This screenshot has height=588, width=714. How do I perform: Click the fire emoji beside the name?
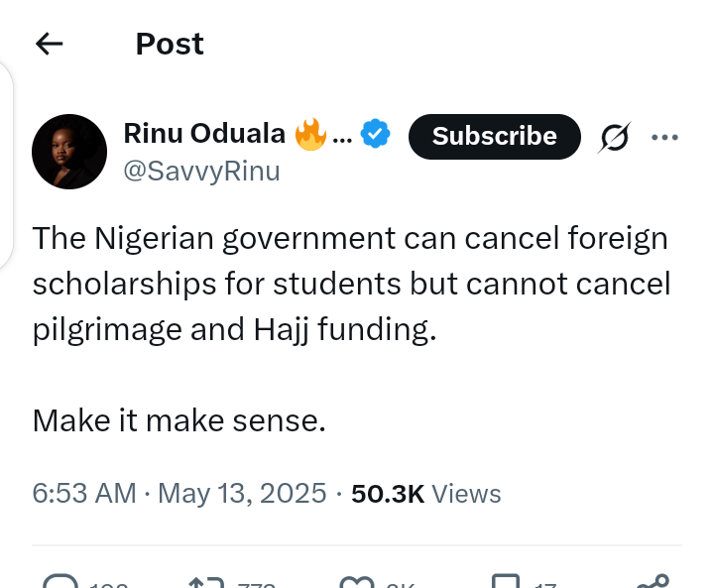click(x=310, y=134)
